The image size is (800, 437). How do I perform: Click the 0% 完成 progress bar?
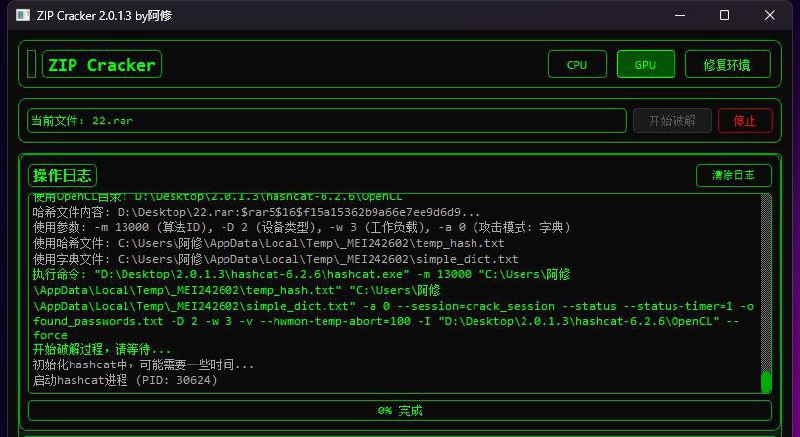pyautogui.click(x=399, y=410)
